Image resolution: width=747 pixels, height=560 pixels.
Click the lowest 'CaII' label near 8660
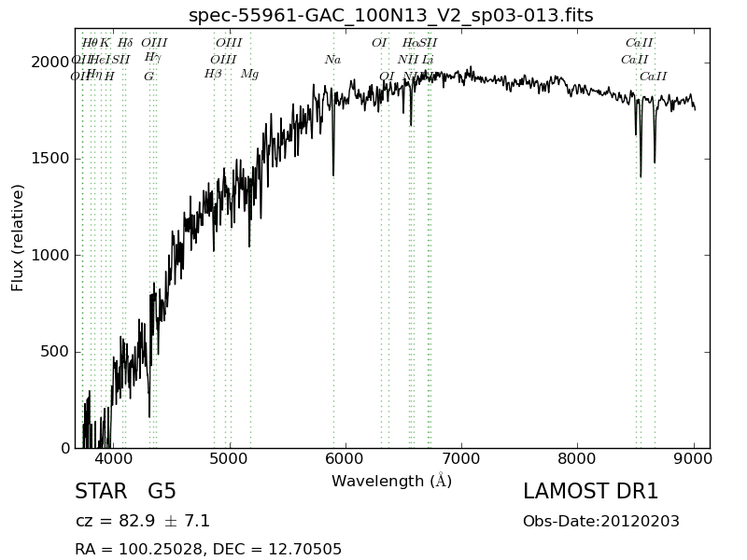tap(653, 77)
